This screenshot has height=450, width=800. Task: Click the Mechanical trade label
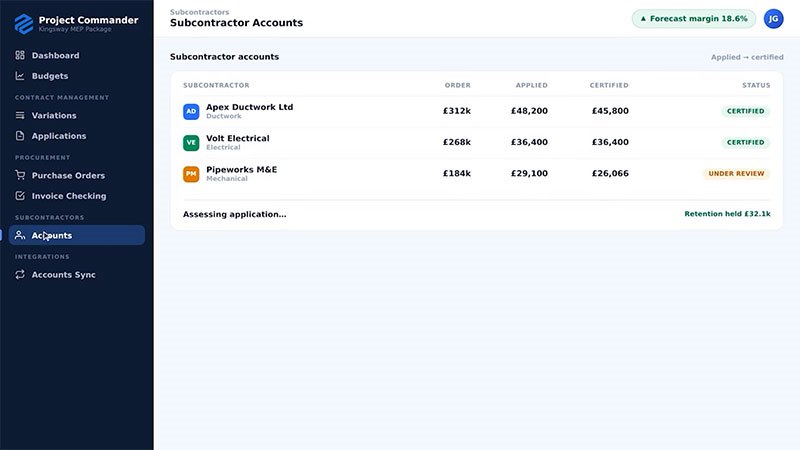point(227,179)
